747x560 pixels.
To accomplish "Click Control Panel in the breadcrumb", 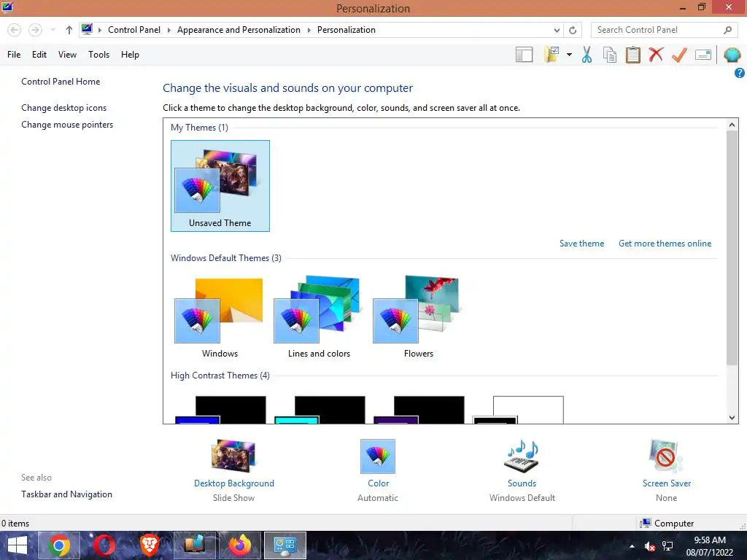I will (134, 30).
